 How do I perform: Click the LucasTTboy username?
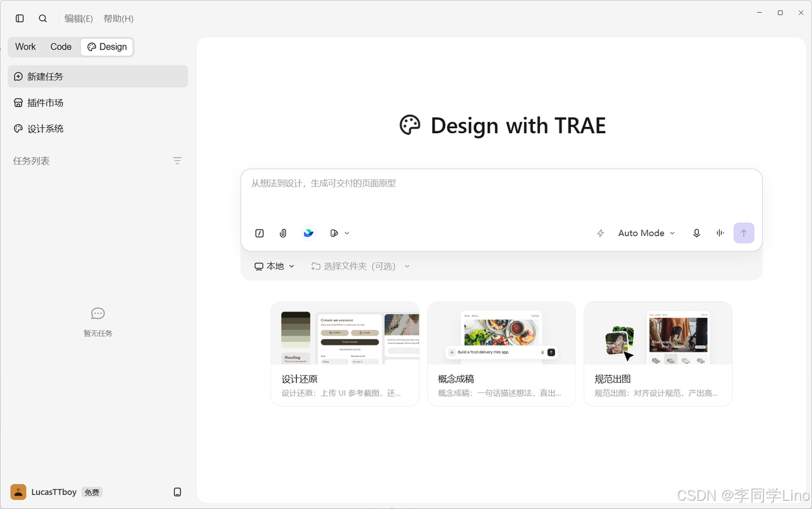54,492
